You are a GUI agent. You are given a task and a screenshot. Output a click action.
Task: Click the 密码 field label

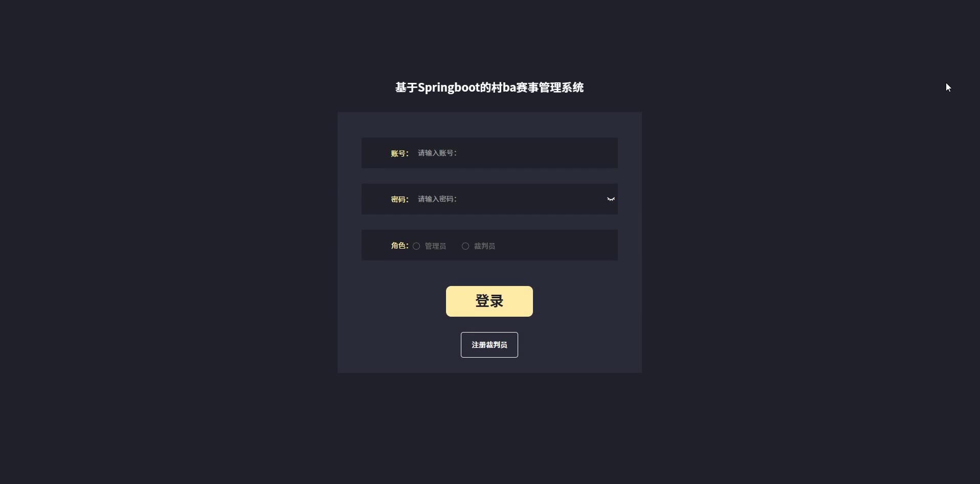[399, 200]
